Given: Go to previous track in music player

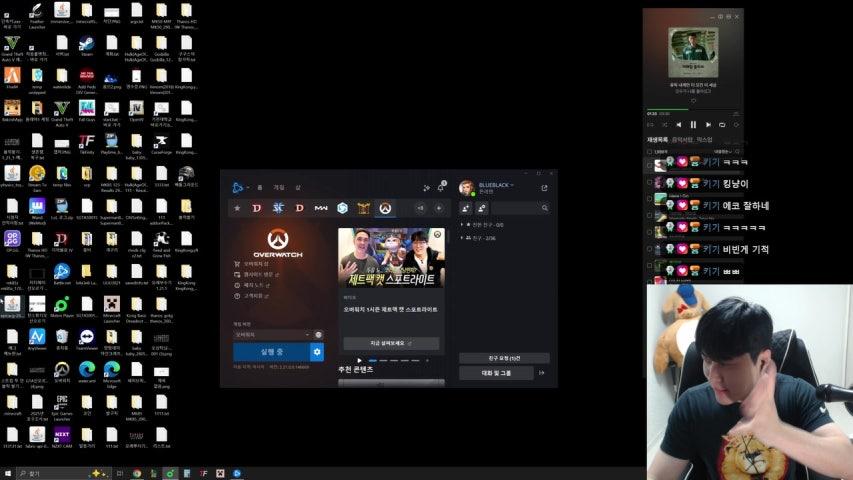Looking at the screenshot, I should (x=678, y=125).
